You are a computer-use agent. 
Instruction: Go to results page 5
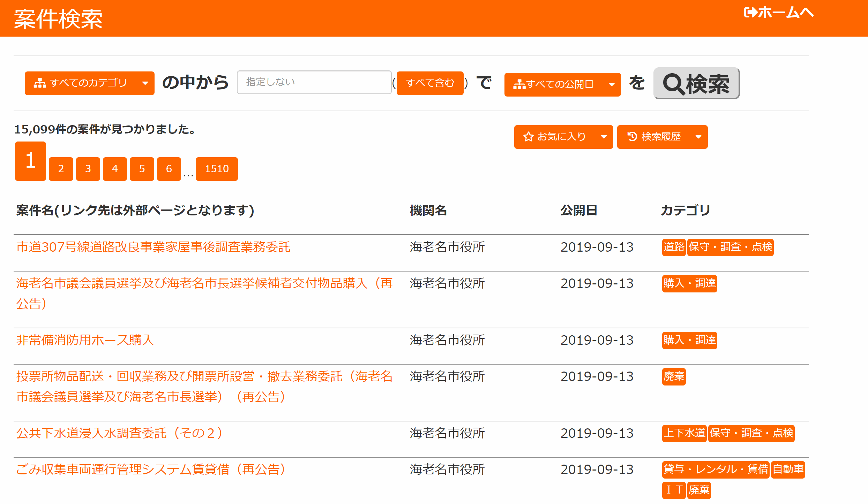tap(142, 169)
